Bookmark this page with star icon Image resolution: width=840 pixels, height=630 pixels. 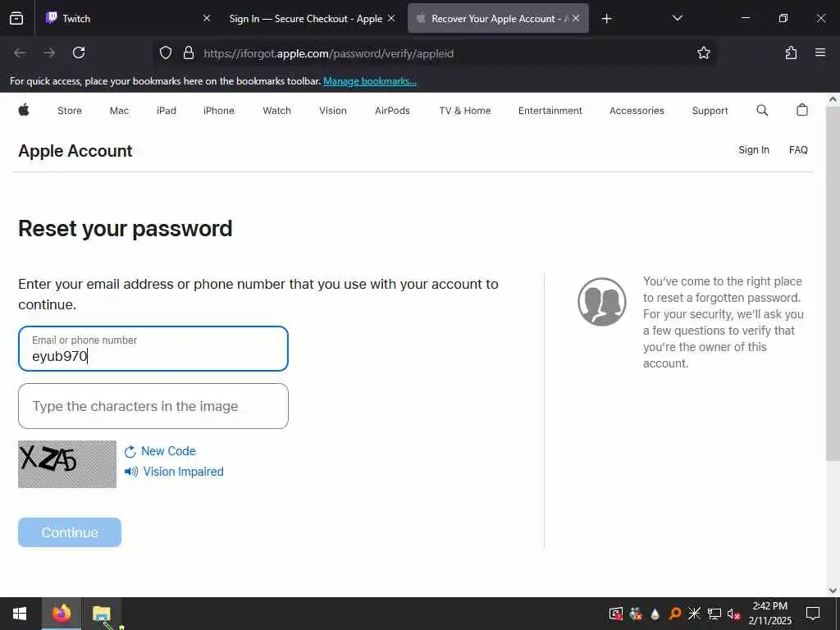tap(703, 52)
